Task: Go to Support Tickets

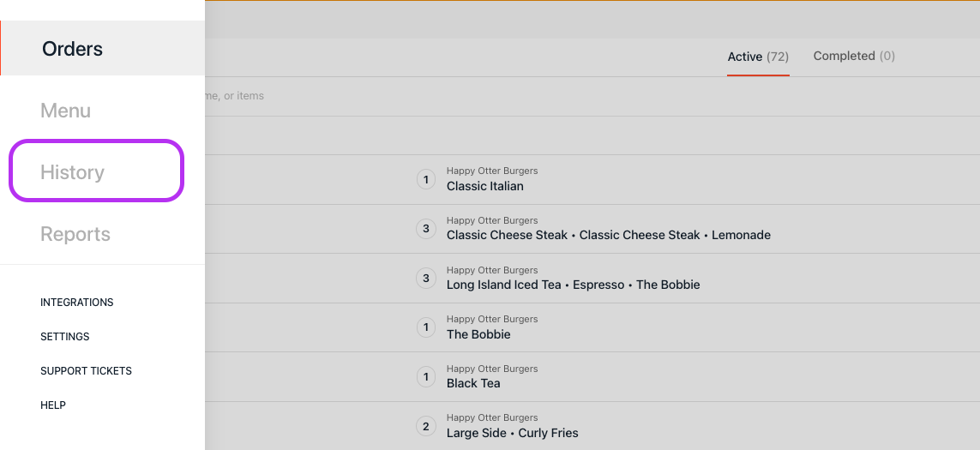Action: (86, 371)
